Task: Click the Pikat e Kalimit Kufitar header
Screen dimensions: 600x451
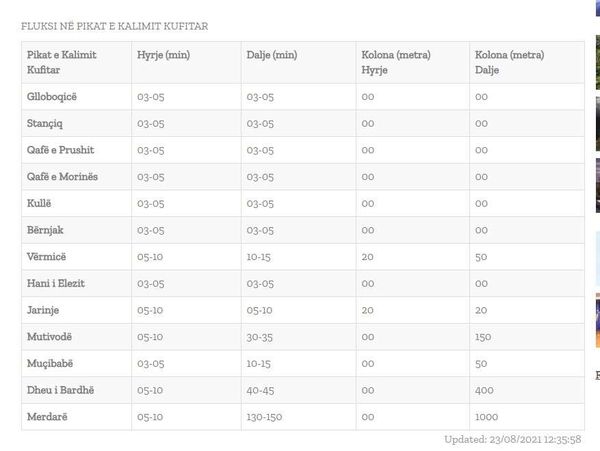Action: coord(62,62)
